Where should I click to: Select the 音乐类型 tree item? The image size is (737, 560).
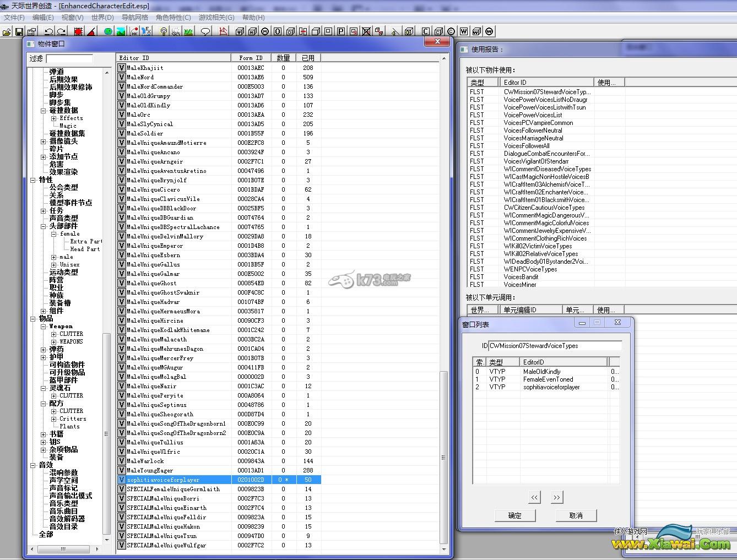63,504
